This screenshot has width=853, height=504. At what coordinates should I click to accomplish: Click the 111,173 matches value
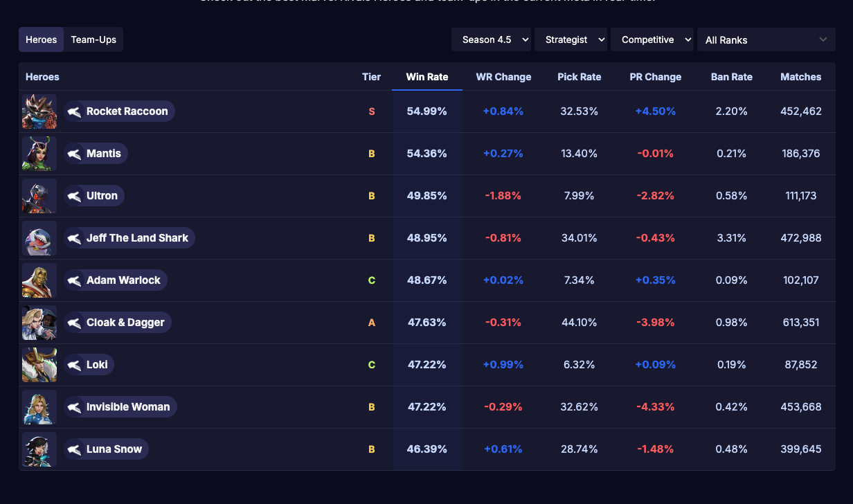(801, 196)
